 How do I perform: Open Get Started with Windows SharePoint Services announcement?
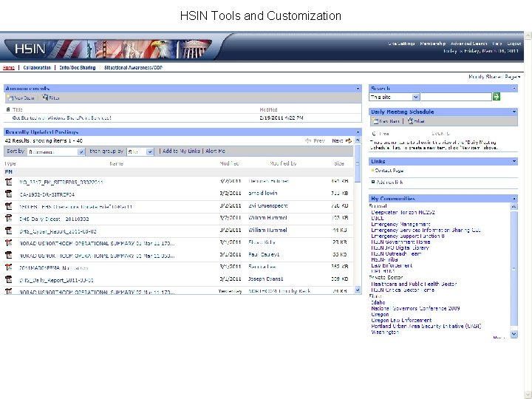[x=62, y=117]
